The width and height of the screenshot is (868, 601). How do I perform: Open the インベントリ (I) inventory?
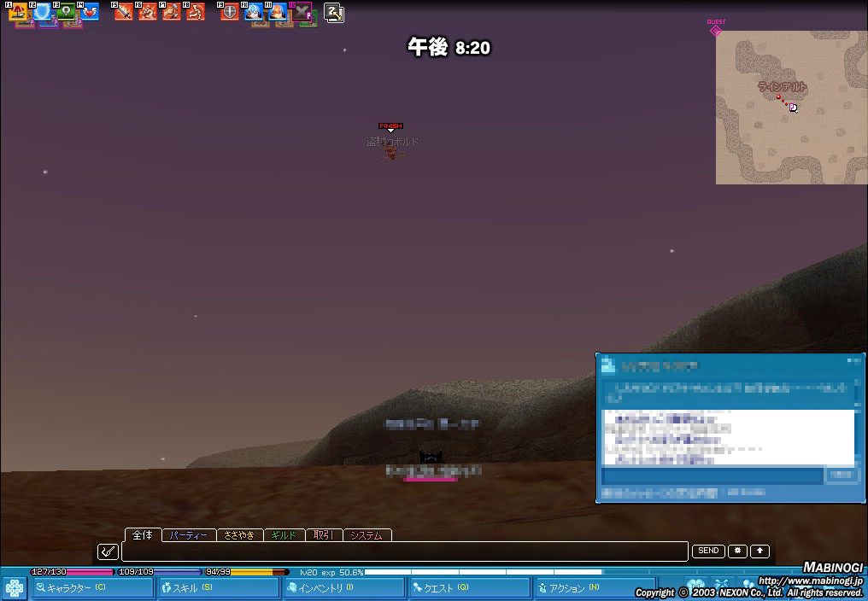point(343,588)
